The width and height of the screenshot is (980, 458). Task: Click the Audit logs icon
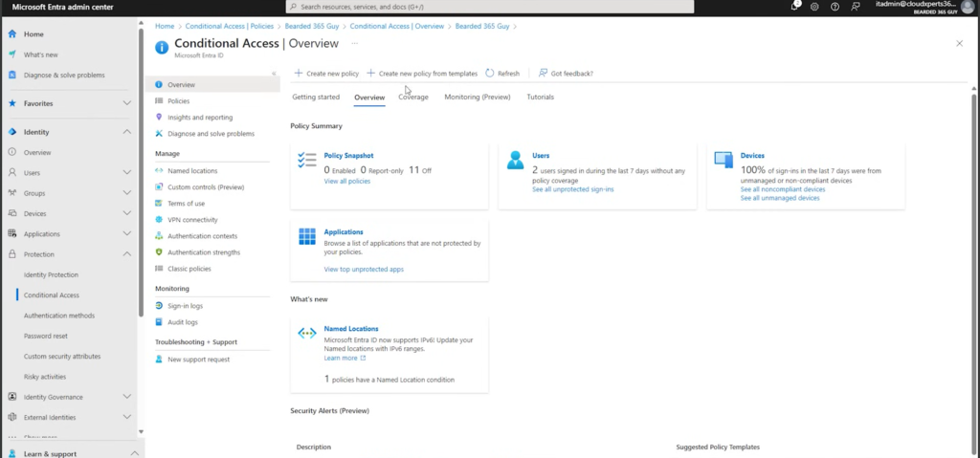pyautogui.click(x=159, y=322)
